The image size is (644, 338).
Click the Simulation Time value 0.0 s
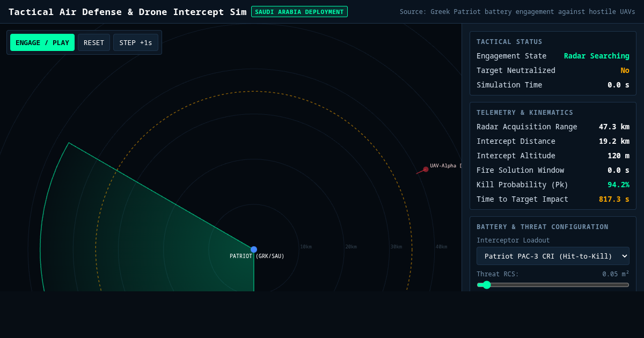point(618,85)
